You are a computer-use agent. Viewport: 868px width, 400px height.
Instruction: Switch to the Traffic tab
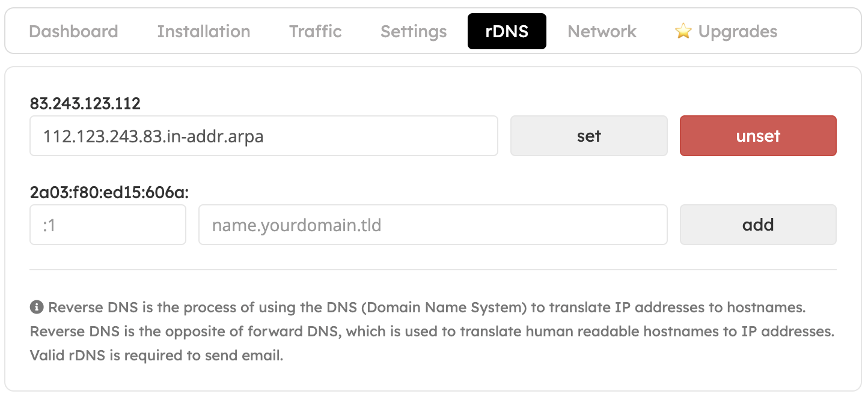315,31
